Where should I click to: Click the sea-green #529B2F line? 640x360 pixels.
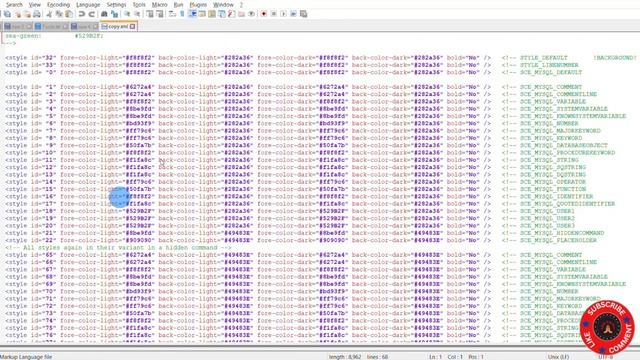(54, 36)
